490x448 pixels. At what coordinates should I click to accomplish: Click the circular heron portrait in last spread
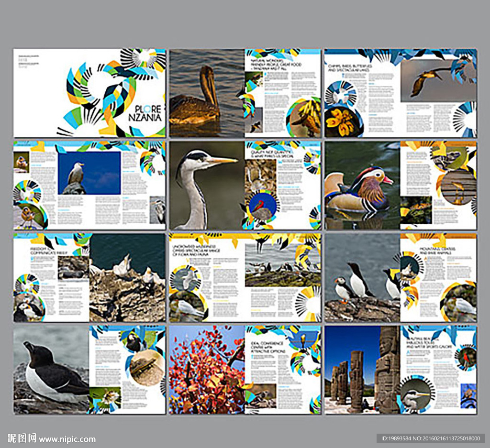[x=416, y=396]
